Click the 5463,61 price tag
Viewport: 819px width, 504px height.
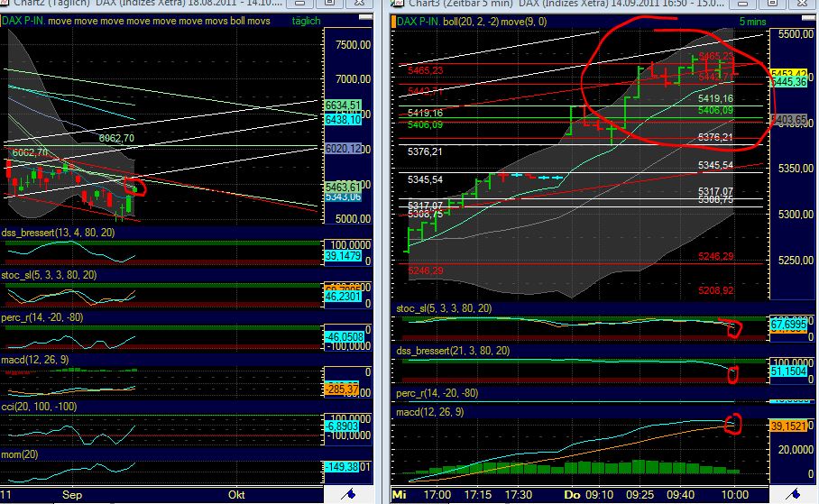point(343,187)
